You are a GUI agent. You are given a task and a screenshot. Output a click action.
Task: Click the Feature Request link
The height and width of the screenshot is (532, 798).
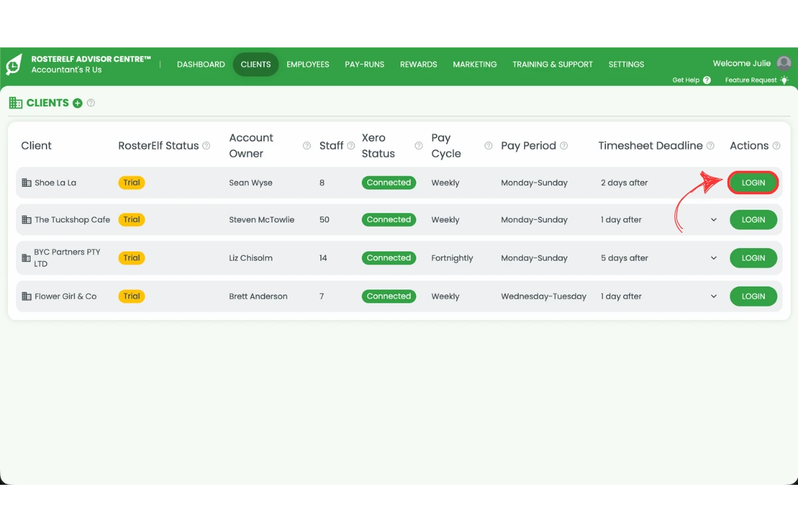751,80
